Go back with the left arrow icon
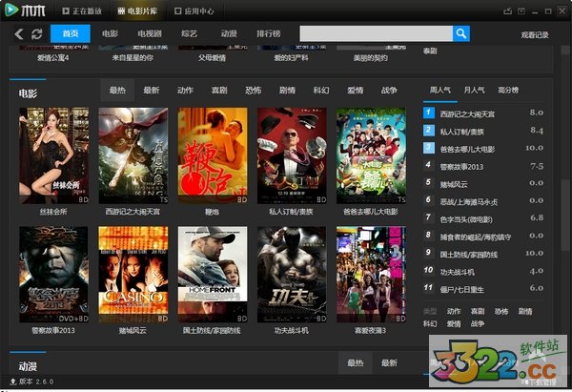 click(19, 34)
